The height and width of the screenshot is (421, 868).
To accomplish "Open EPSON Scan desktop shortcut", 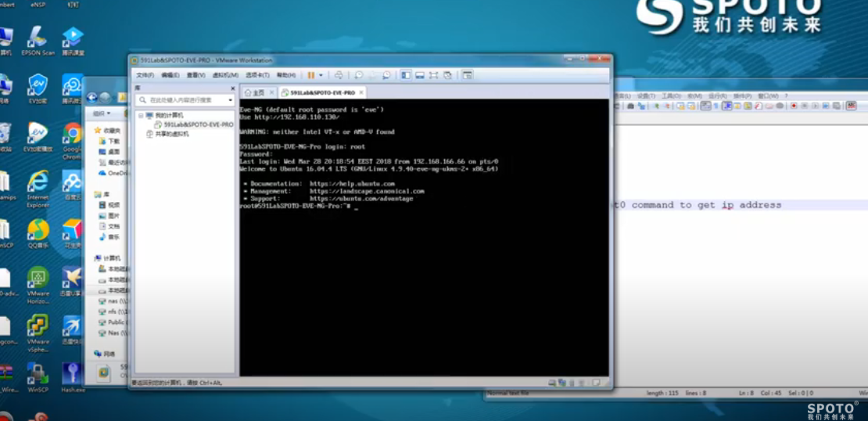I will tap(38, 41).
